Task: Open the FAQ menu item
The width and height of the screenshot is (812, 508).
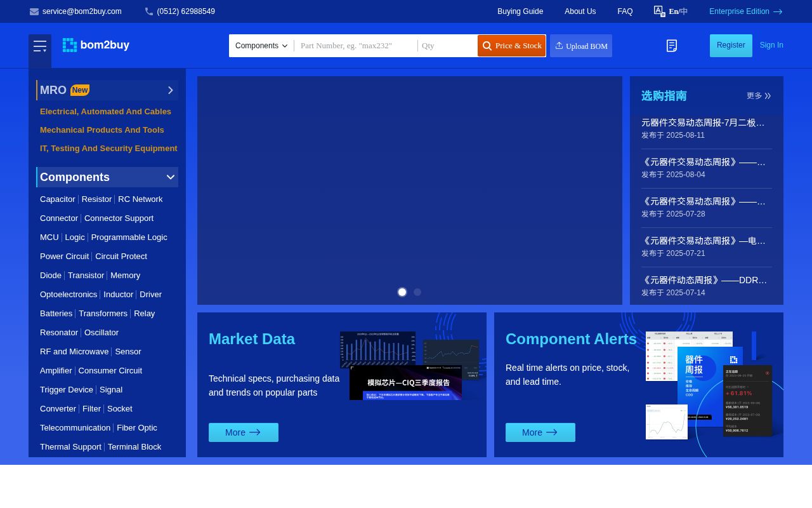Action: [625, 11]
